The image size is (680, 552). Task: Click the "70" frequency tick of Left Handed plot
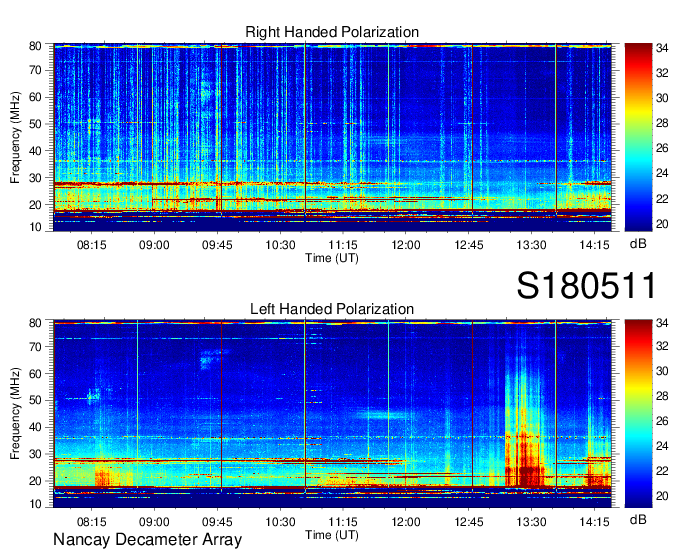35,347
